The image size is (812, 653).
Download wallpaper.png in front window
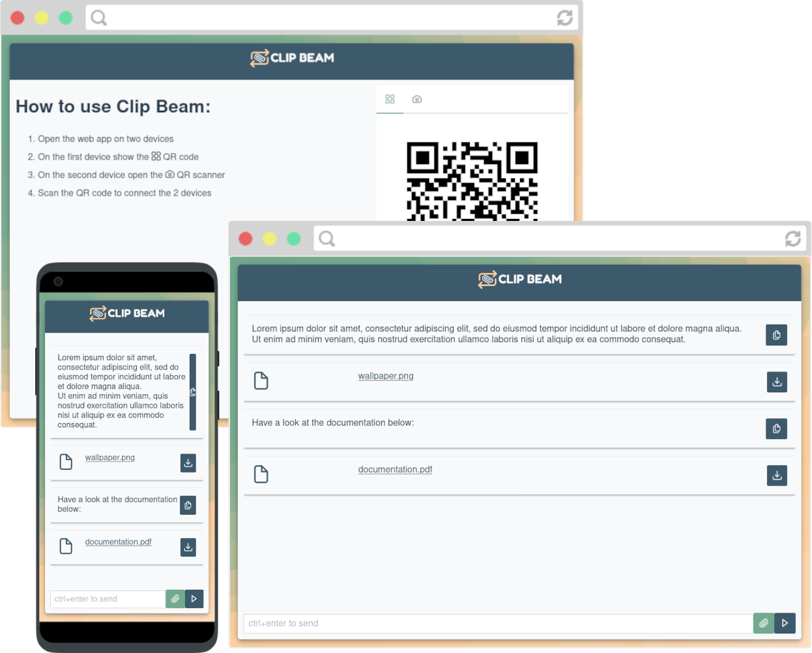(777, 382)
